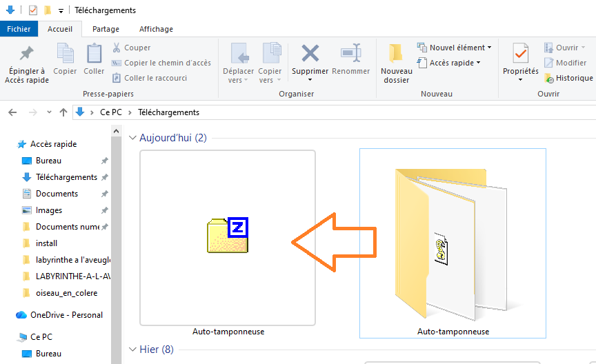This screenshot has height=364, width=596.
Task: Click the Up arrow navigation button
Action: point(63,112)
